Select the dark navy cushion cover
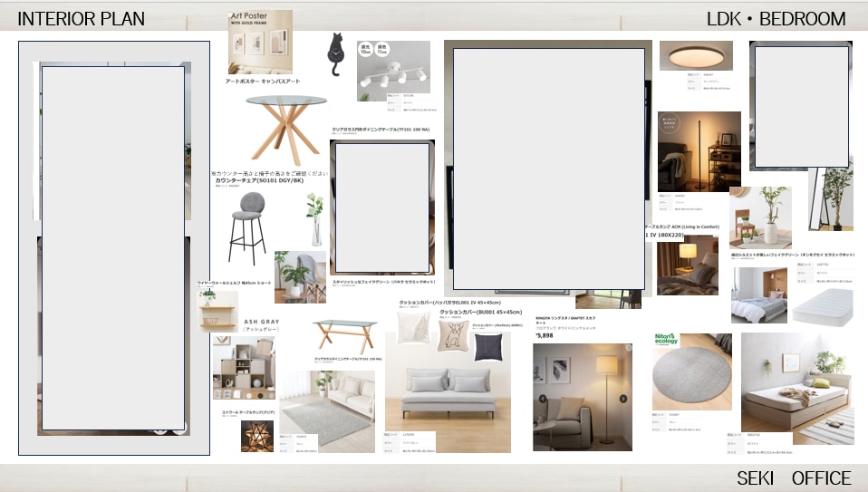The image size is (868, 492). [x=488, y=347]
